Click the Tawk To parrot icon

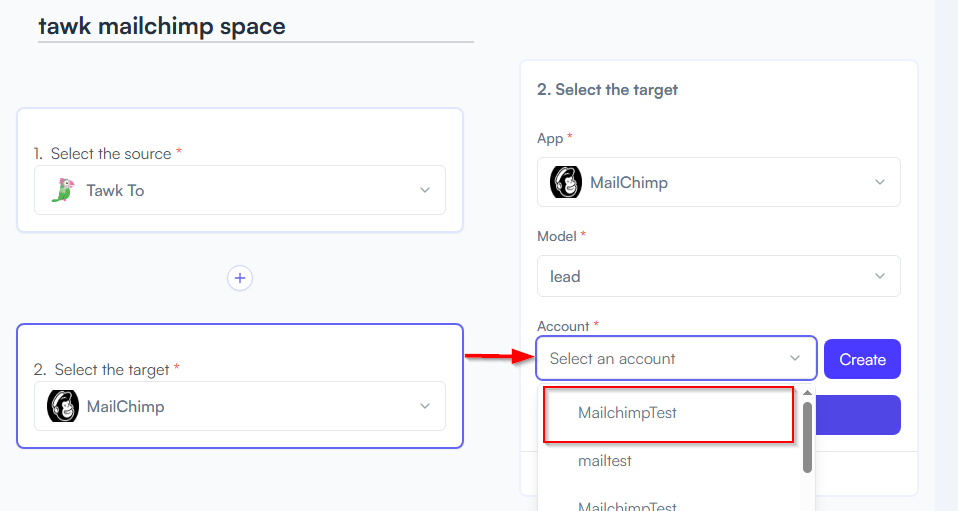click(x=63, y=190)
